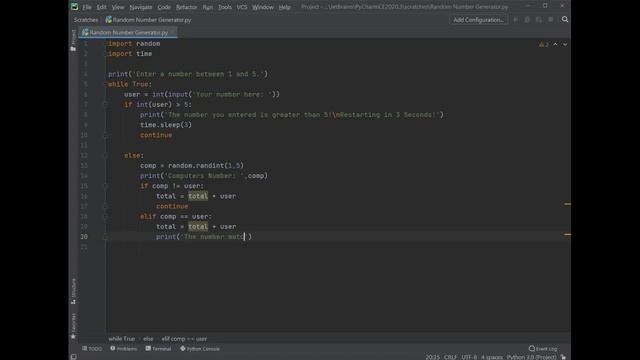Click the warning stripe marker for line 20
This screenshot has width=640, height=360.
(567, 234)
